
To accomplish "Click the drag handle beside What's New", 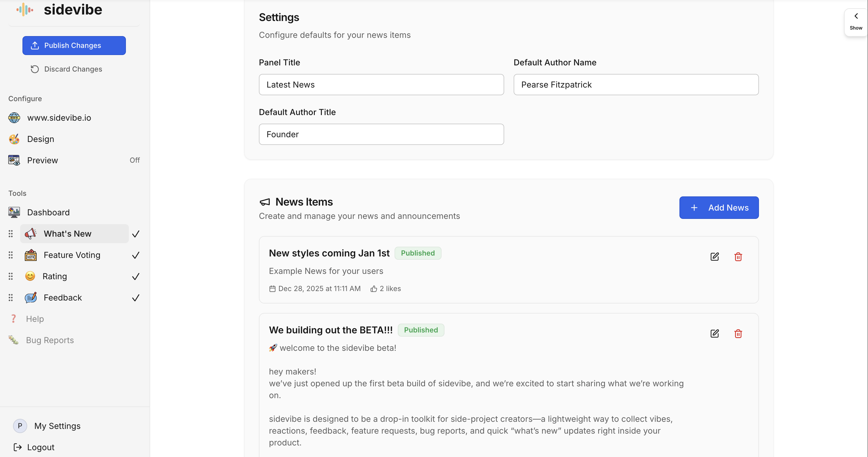I will tap(11, 234).
